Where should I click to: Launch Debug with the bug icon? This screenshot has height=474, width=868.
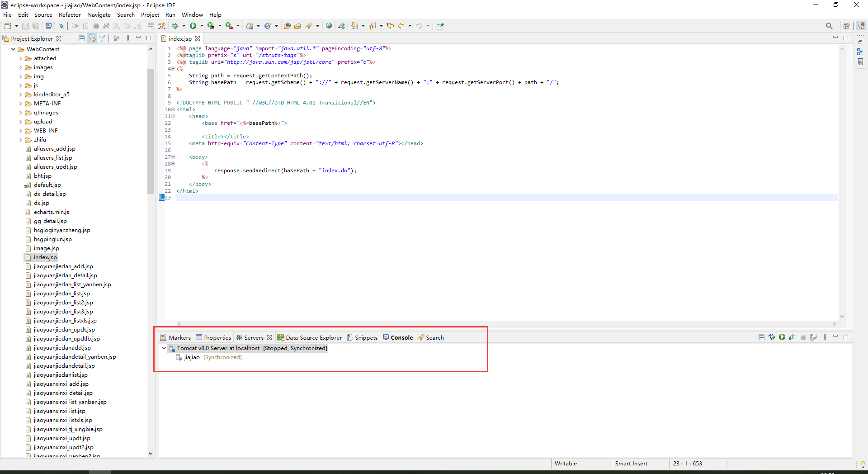point(175,26)
